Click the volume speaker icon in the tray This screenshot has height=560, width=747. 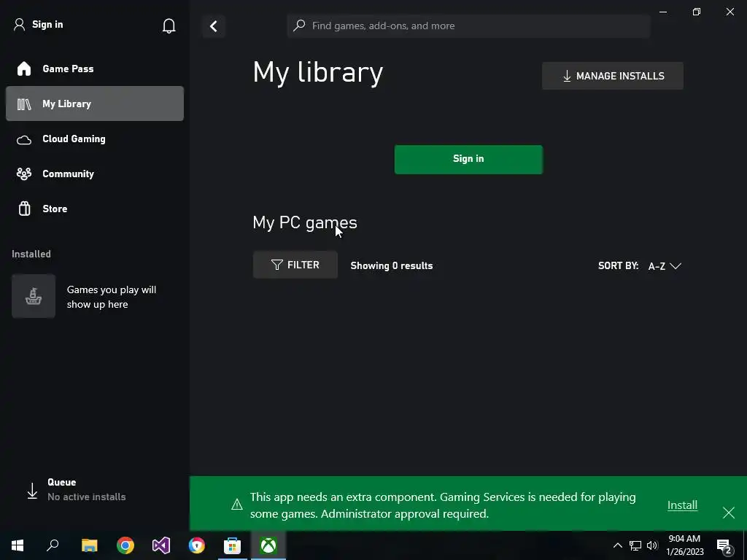tap(652, 545)
